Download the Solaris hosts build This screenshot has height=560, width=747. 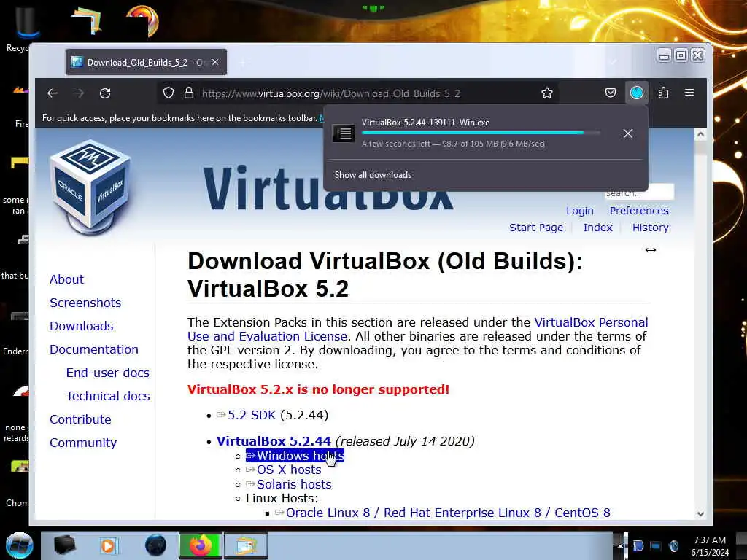coord(294,484)
